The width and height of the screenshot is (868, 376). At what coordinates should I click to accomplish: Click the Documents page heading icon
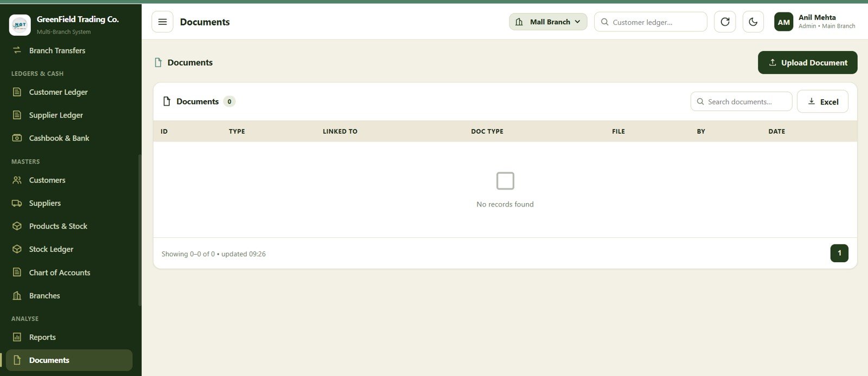pos(158,62)
